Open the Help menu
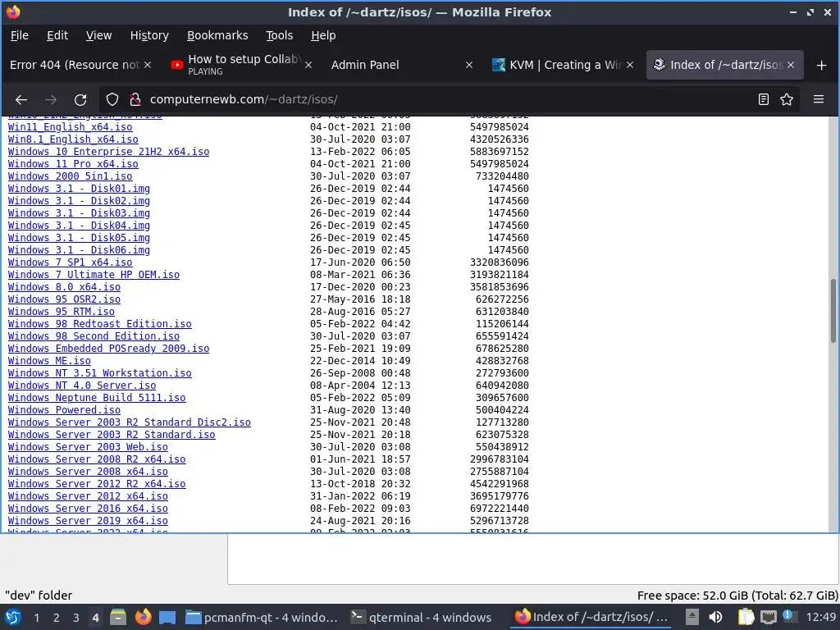The height and width of the screenshot is (630, 840). [x=323, y=35]
